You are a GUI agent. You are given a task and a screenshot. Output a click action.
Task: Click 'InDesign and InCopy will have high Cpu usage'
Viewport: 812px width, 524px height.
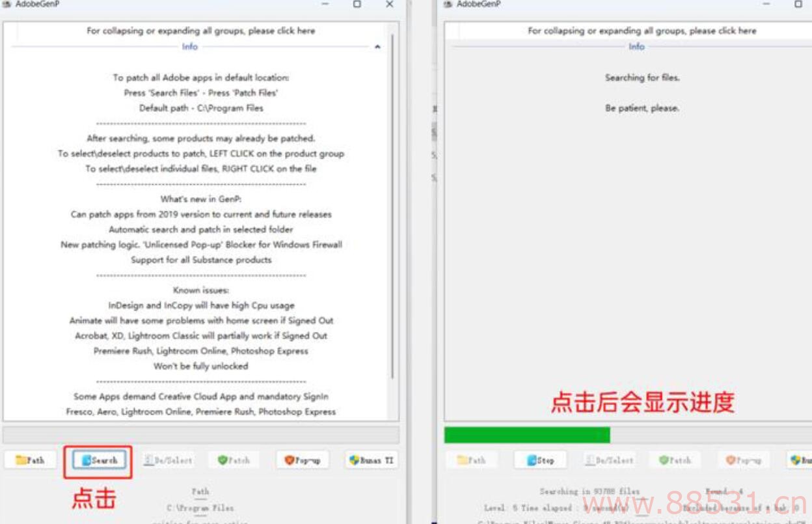pyautogui.click(x=201, y=305)
